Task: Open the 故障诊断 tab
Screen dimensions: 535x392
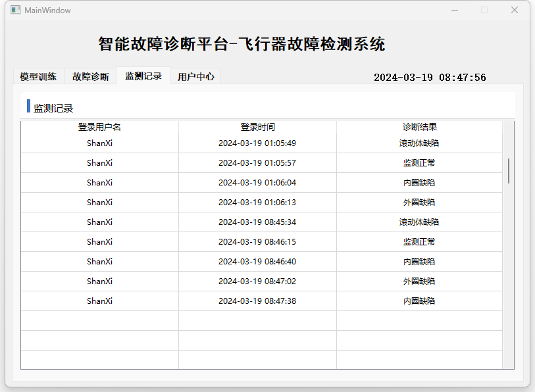Action: coord(91,76)
